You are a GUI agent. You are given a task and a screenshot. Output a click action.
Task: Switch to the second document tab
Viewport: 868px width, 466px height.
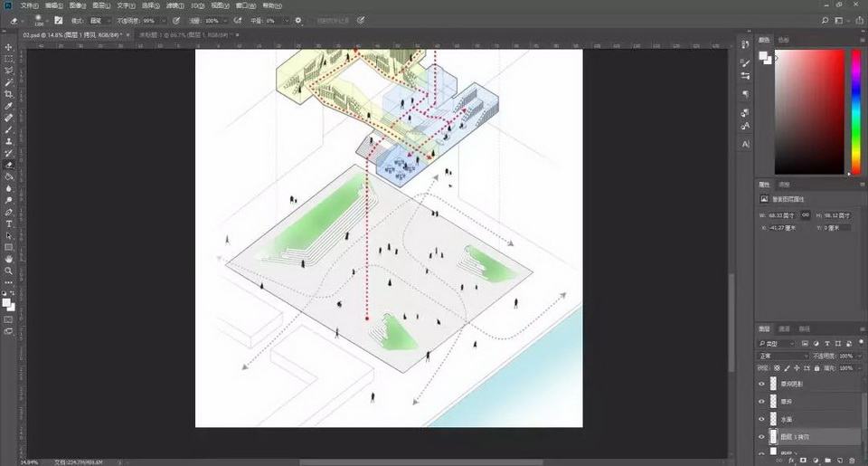coord(186,34)
